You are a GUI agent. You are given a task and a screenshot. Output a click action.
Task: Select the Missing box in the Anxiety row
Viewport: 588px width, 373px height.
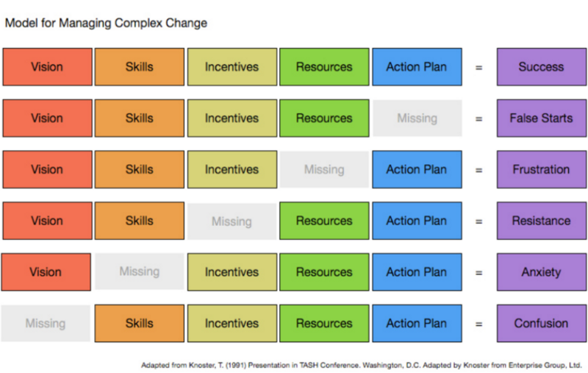139,271
